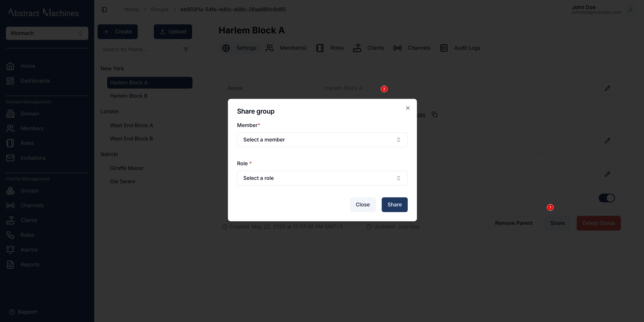Click the red Delete Group button
Screen dimensions: 644x322
598,223
